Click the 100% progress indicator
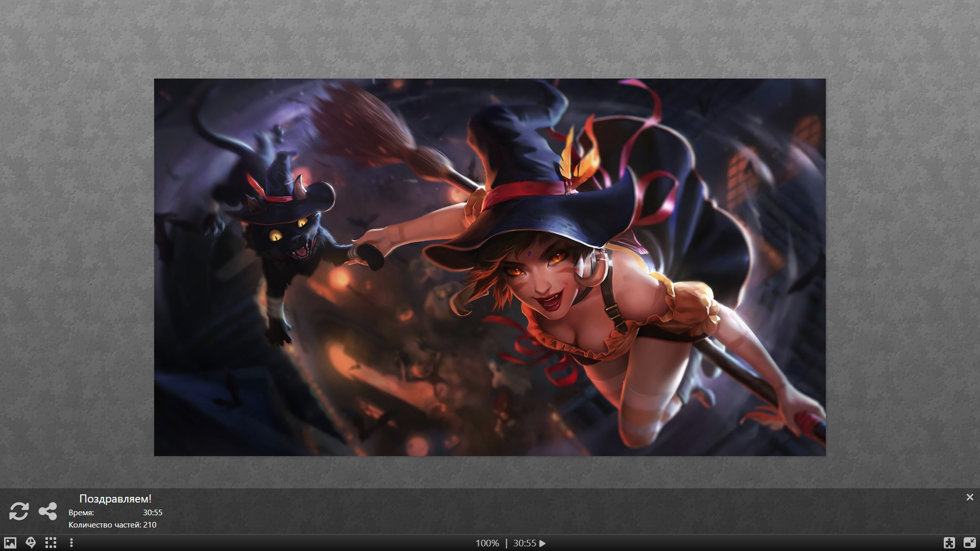The width and height of the screenshot is (980, 551). coord(487,543)
